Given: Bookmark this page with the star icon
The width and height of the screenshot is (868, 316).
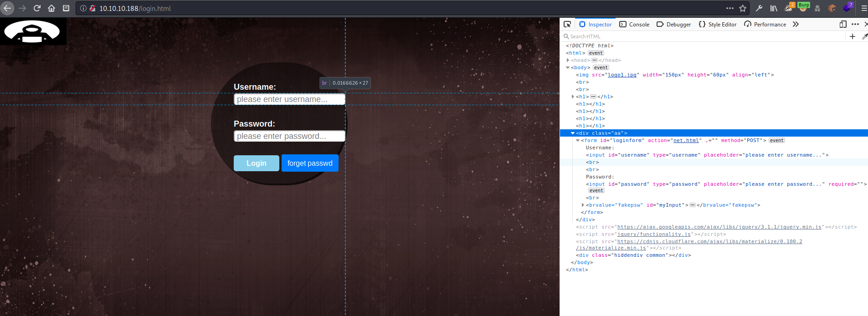Looking at the screenshot, I should coord(743,8).
